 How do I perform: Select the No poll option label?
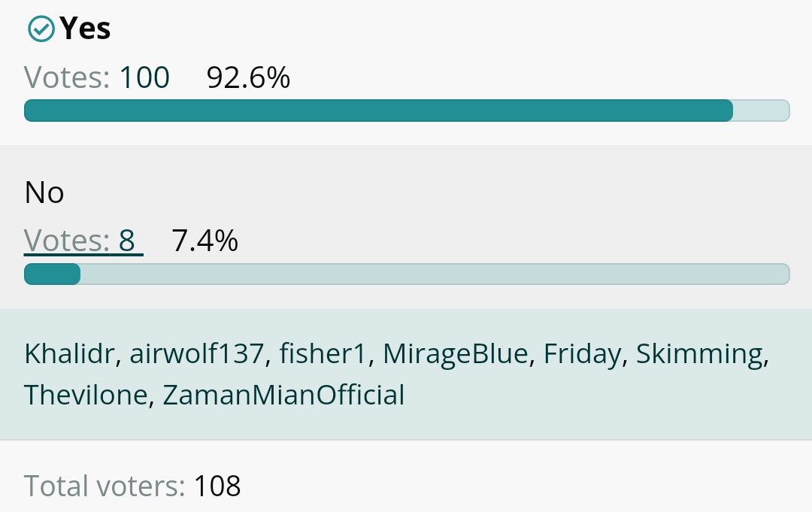pos(44,192)
